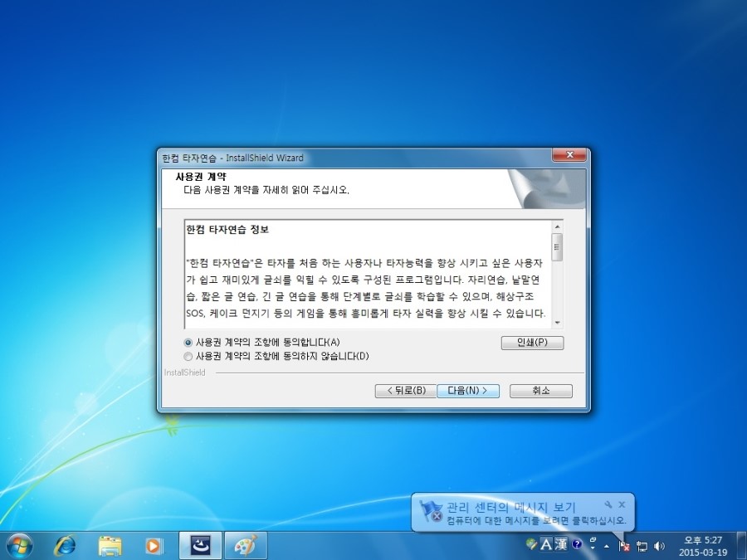
Task: Click the Action Center flag tray icon
Action: tap(624, 546)
